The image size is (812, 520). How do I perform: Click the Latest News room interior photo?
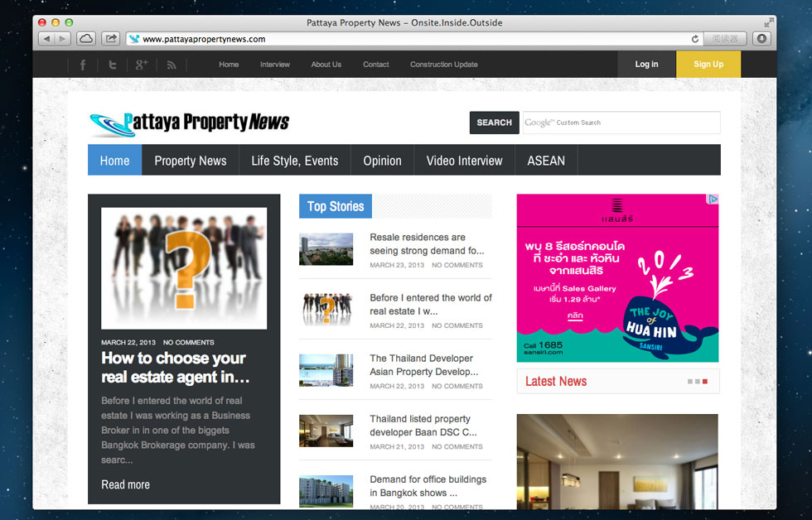(x=617, y=461)
